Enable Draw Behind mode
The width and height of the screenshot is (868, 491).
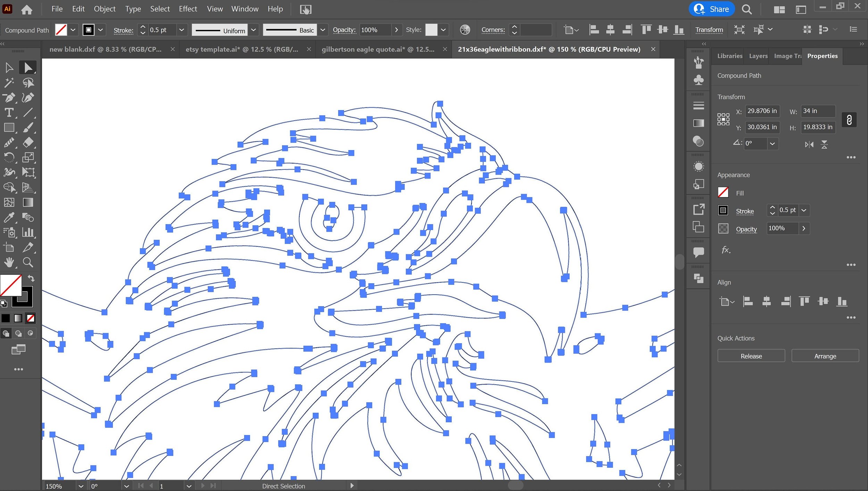click(x=18, y=334)
